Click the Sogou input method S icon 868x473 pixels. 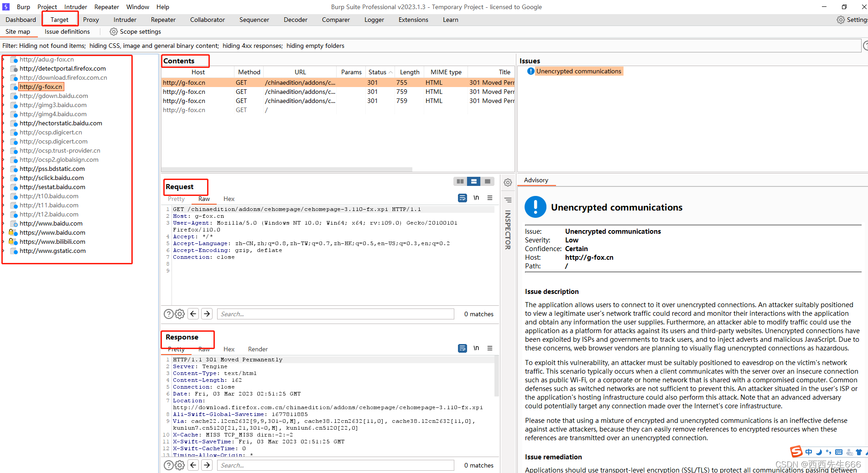tap(796, 452)
